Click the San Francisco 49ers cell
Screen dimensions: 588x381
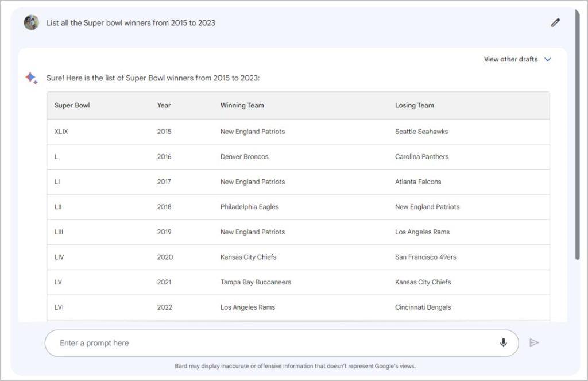click(x=425, y=257)
